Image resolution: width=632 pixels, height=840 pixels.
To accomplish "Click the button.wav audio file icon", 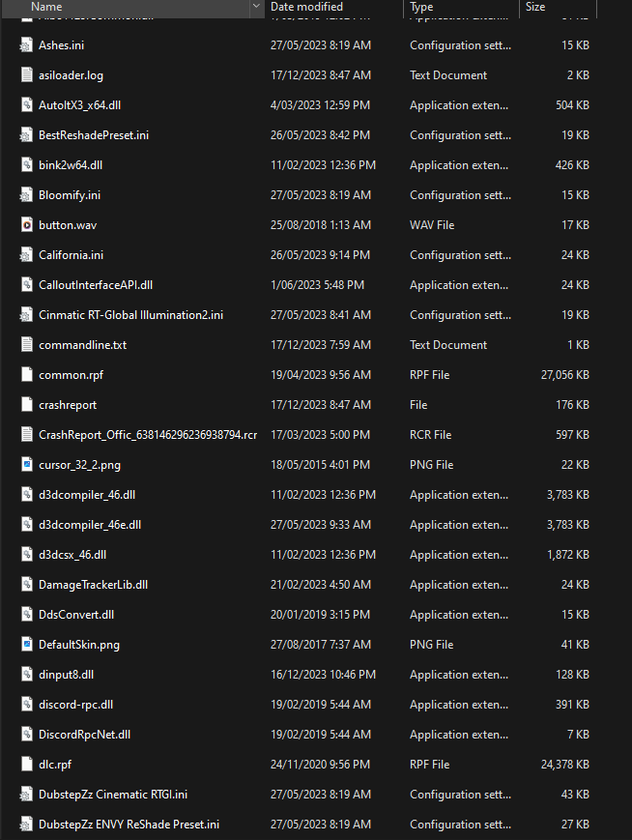I will (26, 225).
